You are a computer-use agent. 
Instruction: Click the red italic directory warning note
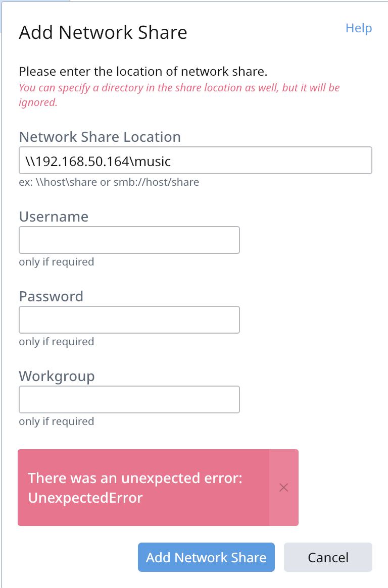coord(179,95)
